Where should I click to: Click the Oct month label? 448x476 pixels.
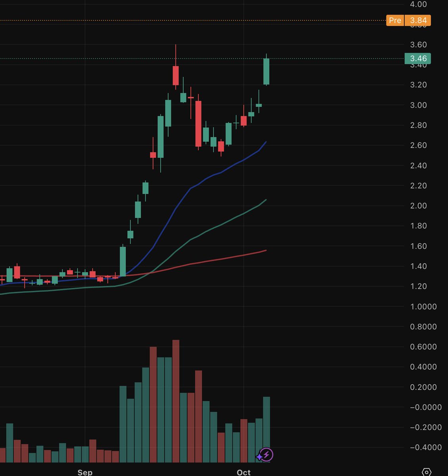pos(243,472)
